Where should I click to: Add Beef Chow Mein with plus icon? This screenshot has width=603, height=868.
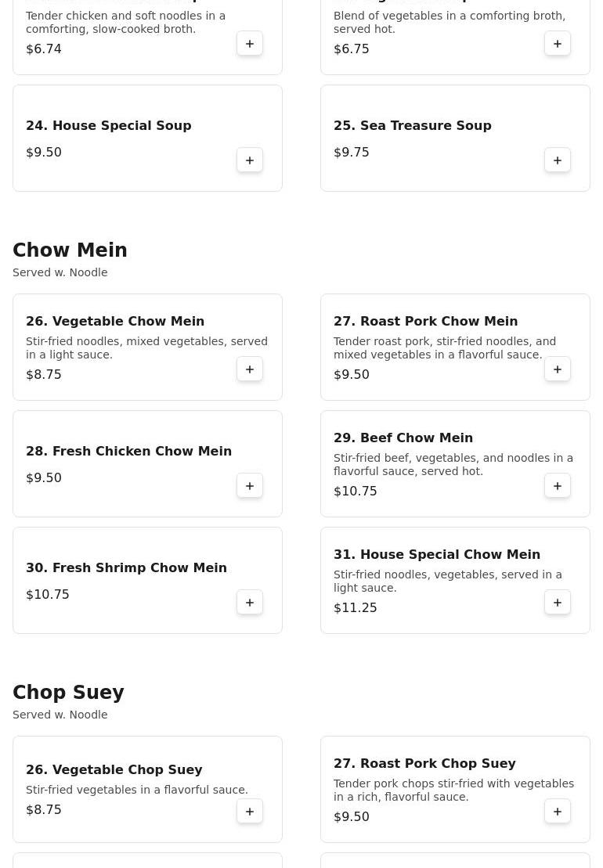tap(558, 486)
